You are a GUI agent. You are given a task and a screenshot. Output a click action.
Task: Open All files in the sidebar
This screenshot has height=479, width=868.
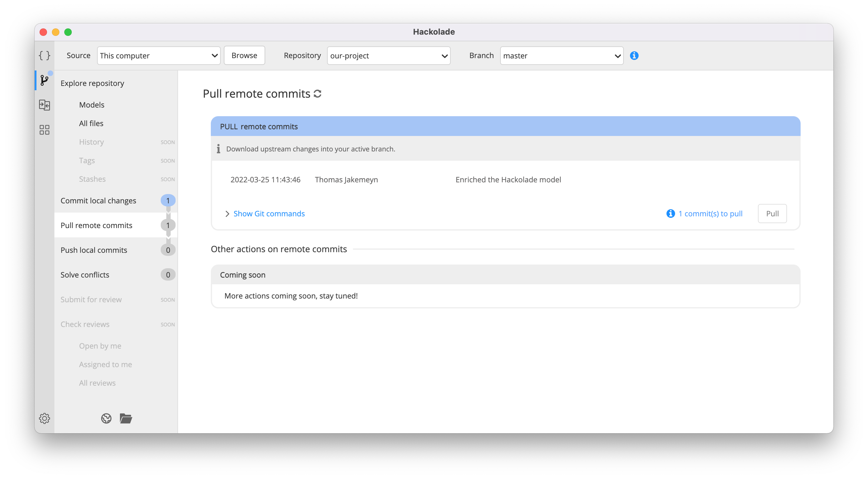[91, 123]
